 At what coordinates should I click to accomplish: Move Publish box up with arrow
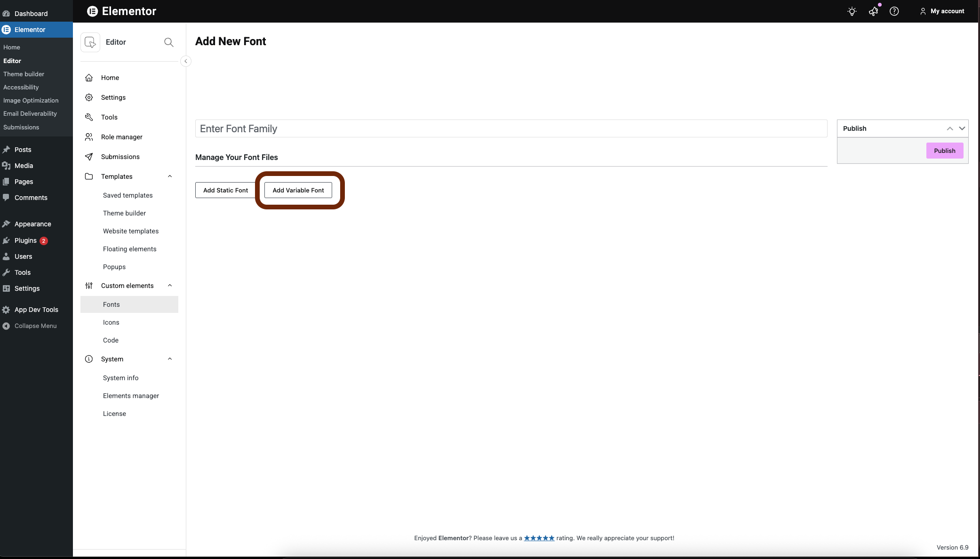(950, 128)
